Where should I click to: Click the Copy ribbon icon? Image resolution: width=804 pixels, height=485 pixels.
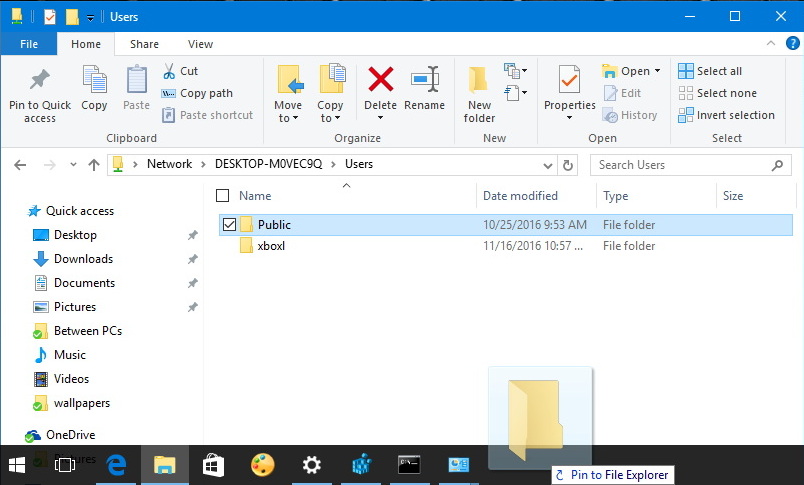pyautogui.click(x=94, y=80)
